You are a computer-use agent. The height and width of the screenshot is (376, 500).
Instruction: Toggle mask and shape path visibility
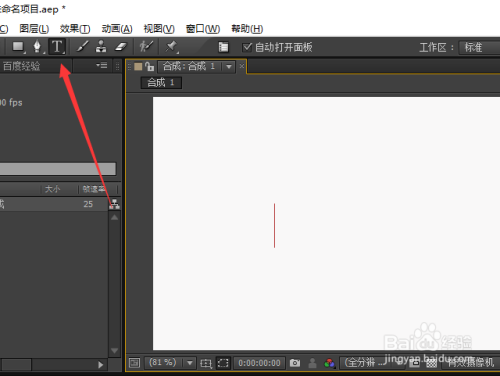coord(223,363)
